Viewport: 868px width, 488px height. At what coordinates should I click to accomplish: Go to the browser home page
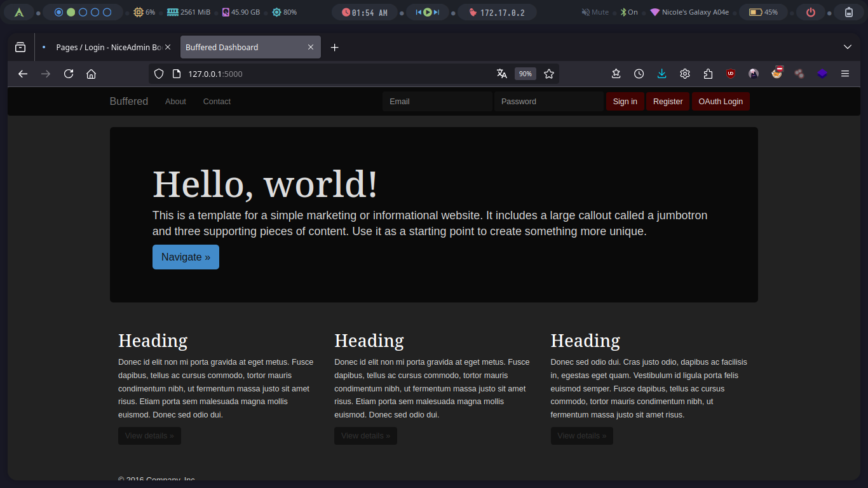(x=91, y=74)
